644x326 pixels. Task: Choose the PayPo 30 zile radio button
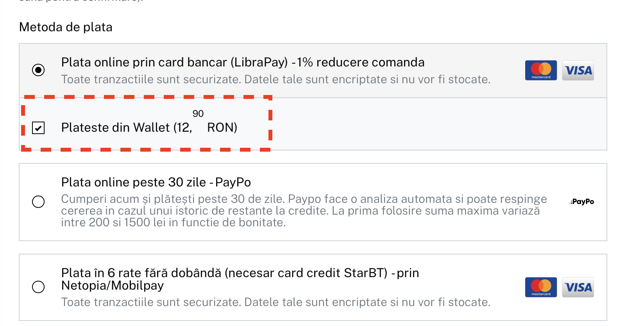[x=38, y=202]
